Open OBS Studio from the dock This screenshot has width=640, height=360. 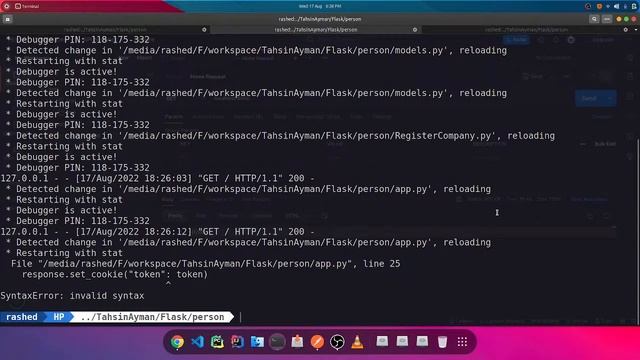338,342
